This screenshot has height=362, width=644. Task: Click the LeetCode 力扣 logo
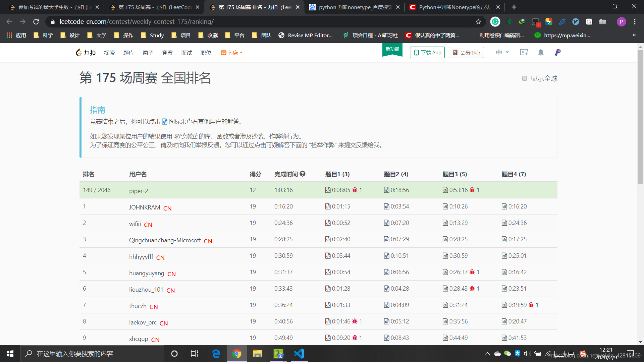[86, 53]
